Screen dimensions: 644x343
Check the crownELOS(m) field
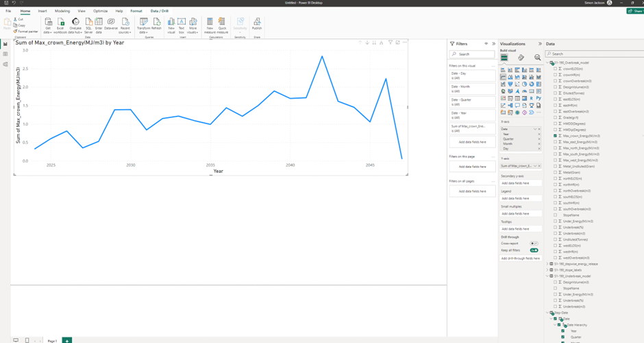556,69
